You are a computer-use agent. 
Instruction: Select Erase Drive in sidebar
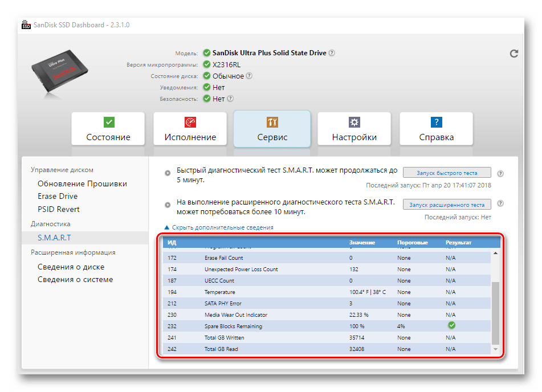point(58,197)
